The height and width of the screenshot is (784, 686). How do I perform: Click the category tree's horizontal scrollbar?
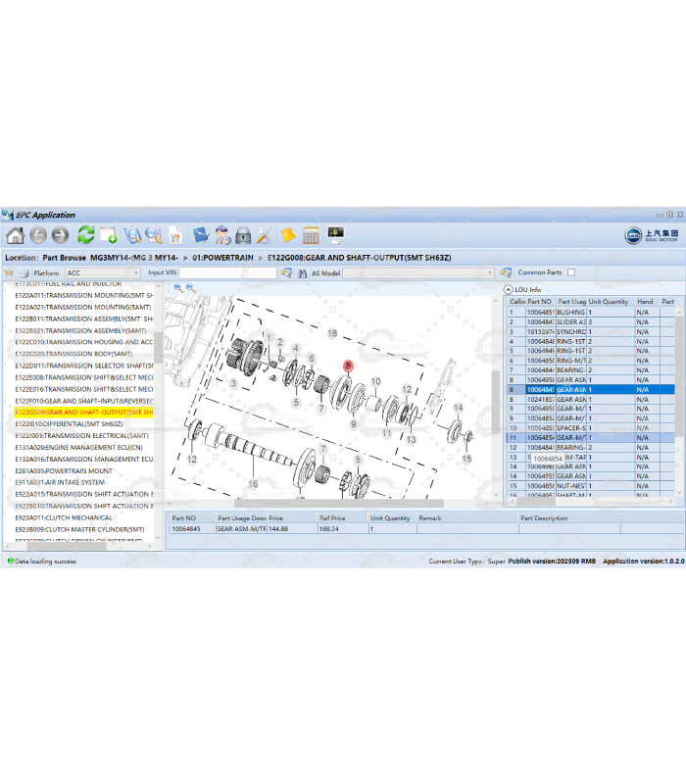pyautogui.click(x=69, y=546)
